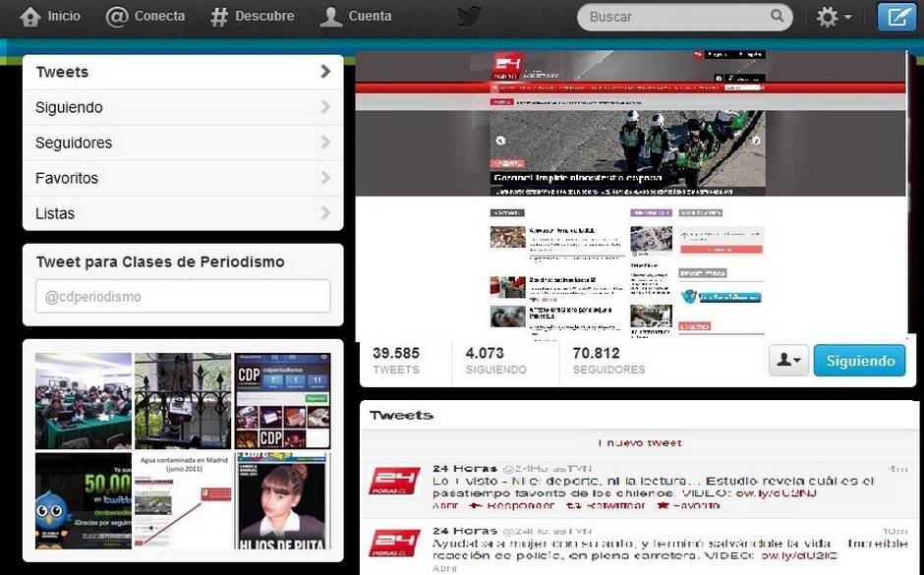Screen dimensions: 924x575
Task: Click the 10m timestamp on the policía tweet
Action: [x=895, y=532]
